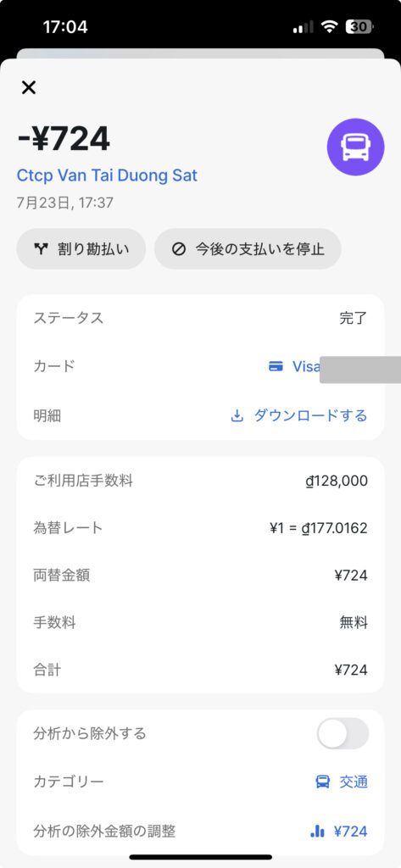401x868 pixels.
Task: Tap the block circle icon for payment stop
Action: pos(178,249)
